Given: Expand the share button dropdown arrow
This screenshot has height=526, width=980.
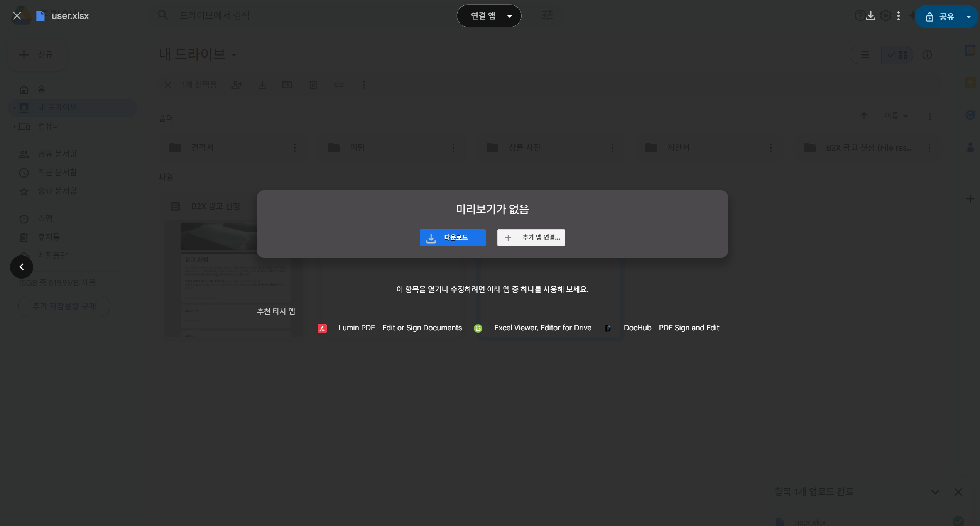Looking at the screenshot, I should [x=968, y=17].
